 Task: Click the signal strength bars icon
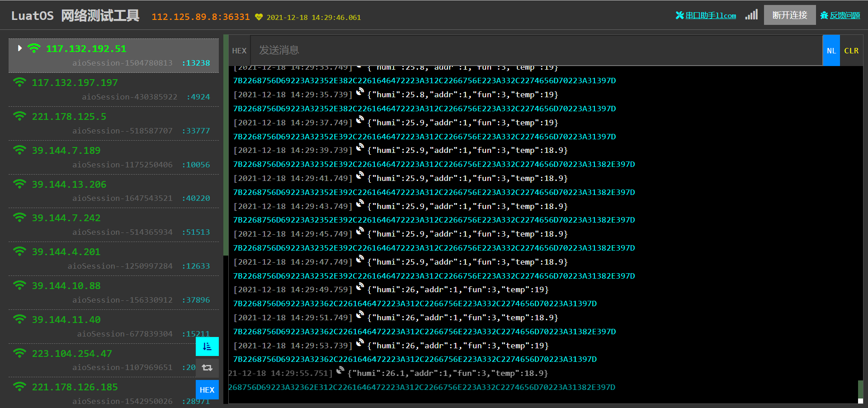(x=751, y=14)
